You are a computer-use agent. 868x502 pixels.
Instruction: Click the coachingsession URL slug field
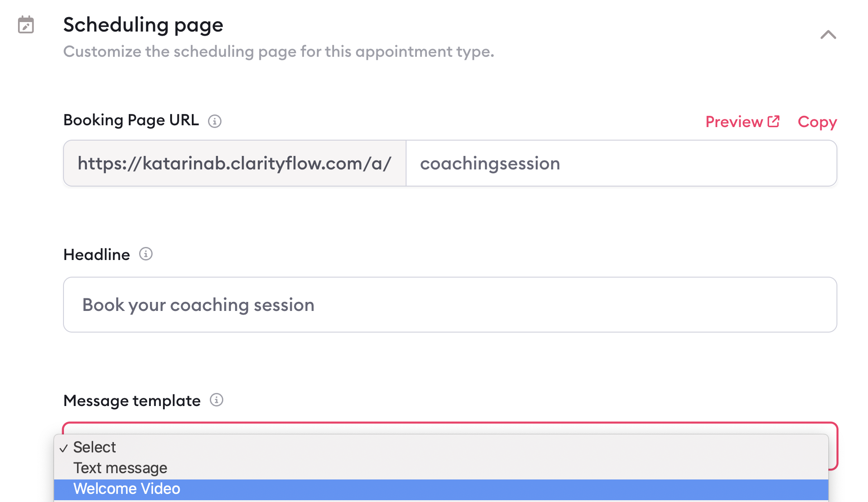[621, 163]
